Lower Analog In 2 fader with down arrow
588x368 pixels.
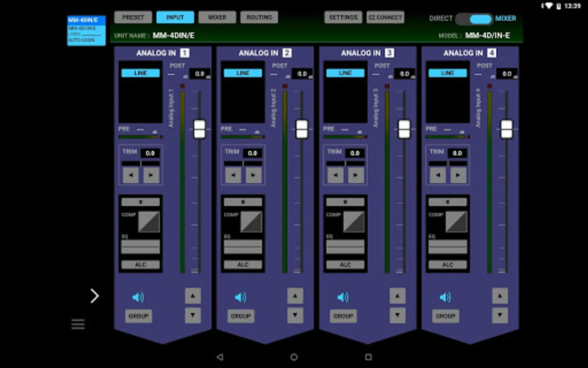(295, 315)
